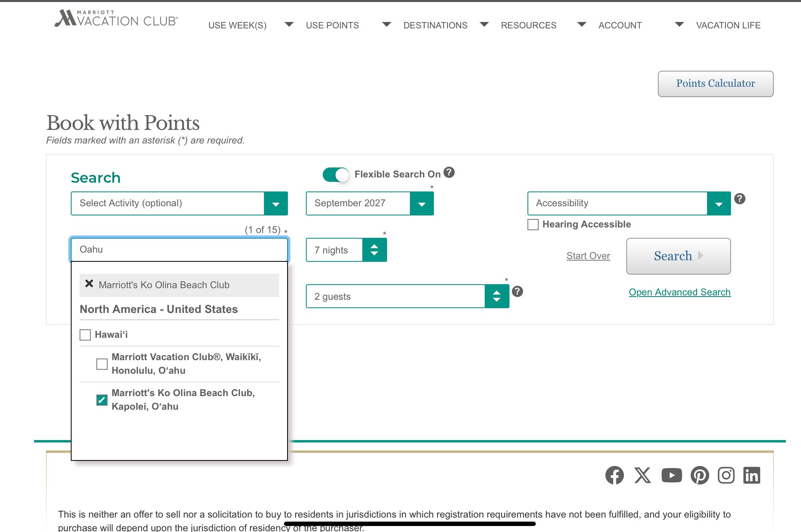Check the Hearing Accessible checkbox
This screenshot has height=532, width=801.
[x=533, y=224]
